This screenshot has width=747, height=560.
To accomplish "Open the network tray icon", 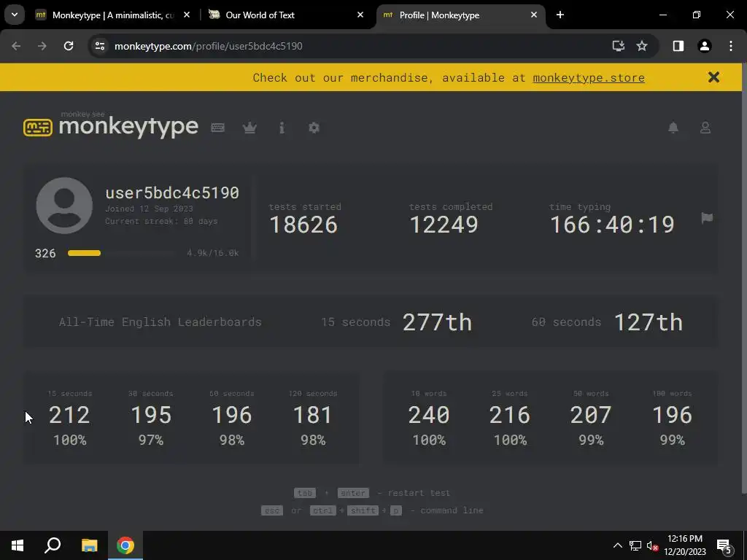I will pyautogui.click(x=635, y=545).
